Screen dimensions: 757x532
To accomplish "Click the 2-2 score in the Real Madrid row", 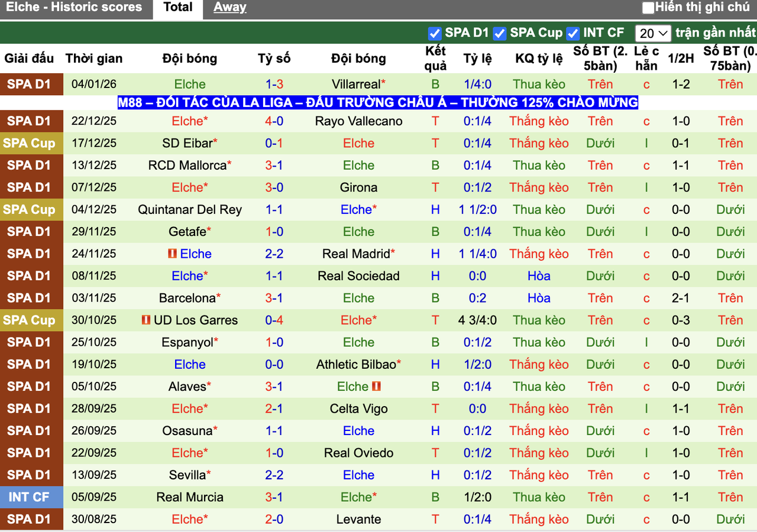I will click(x=274, y=254).
